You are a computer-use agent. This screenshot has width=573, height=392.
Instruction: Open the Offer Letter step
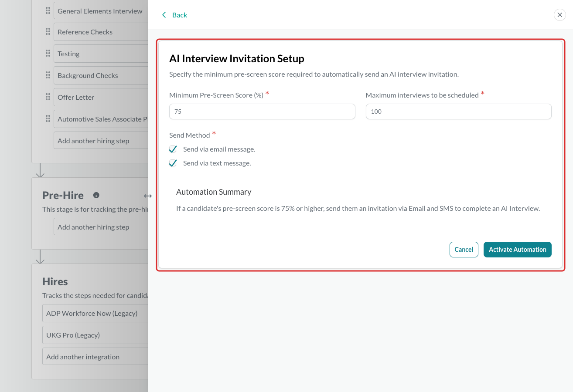point(101,97)
